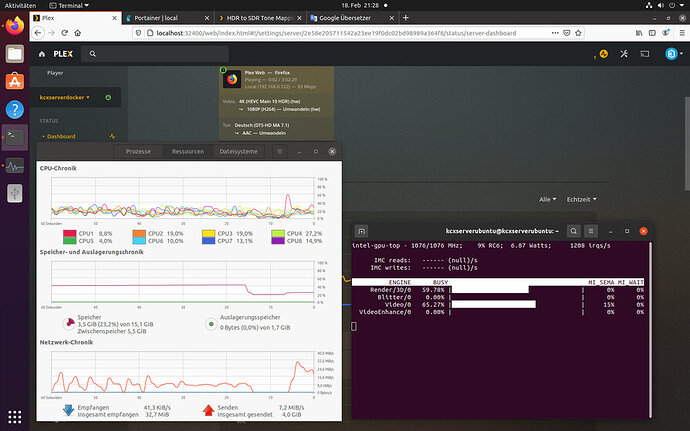Click the CPU1 red color swatch
Viewport: 690px width, 431px height.
70,233
